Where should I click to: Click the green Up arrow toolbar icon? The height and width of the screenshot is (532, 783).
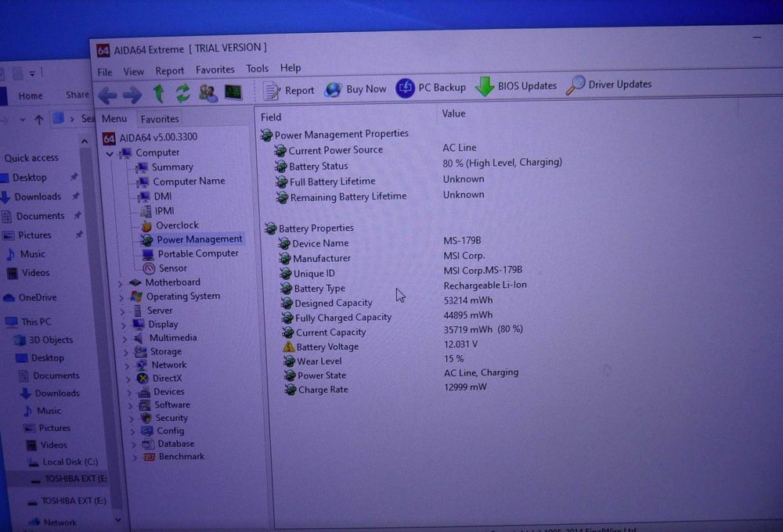click(159, 93)
